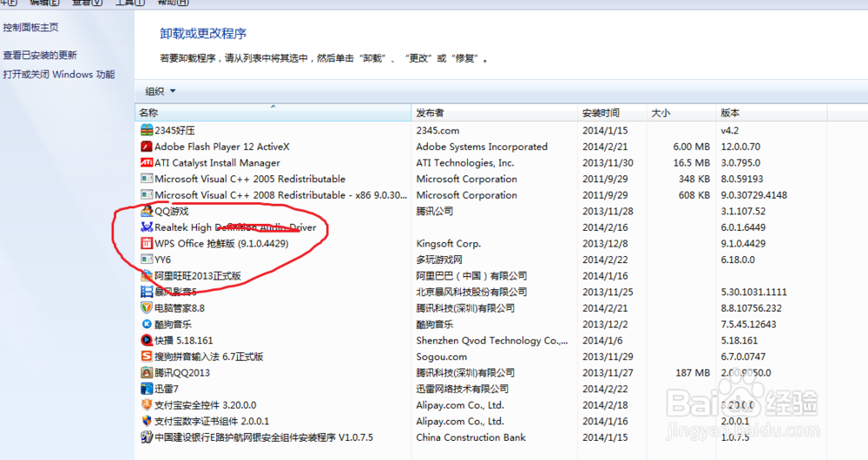Click the 16.5 MB size cell
Image resolution: width=868 pixels, height=460 pixels.
click(691, 162)
